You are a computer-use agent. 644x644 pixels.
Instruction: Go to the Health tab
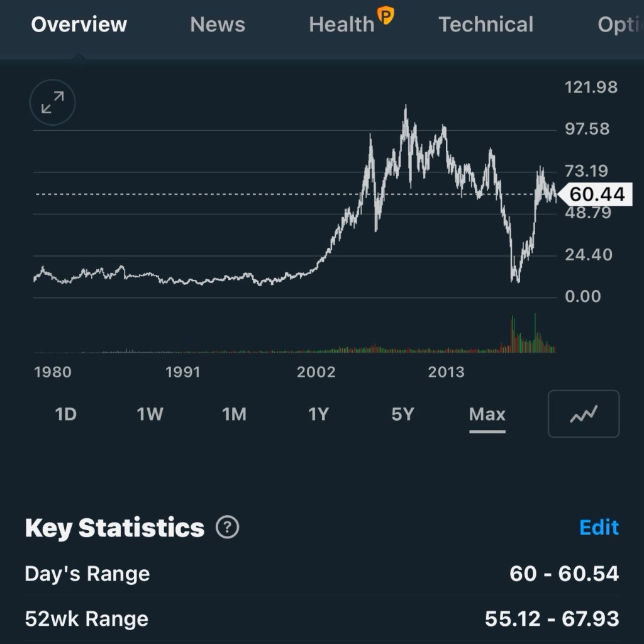pyautogui.click(x=341, y=25)
